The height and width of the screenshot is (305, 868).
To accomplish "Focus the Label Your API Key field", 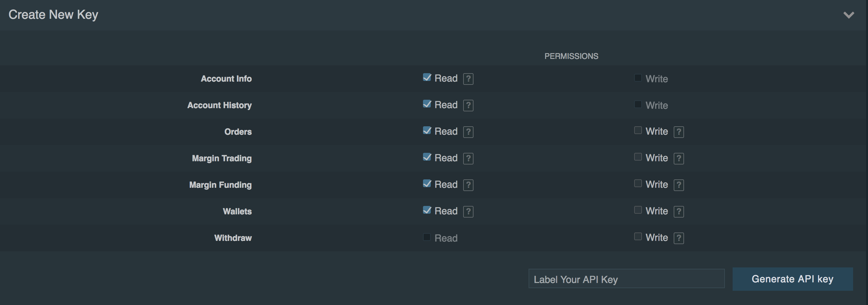I will coord(626,279).
